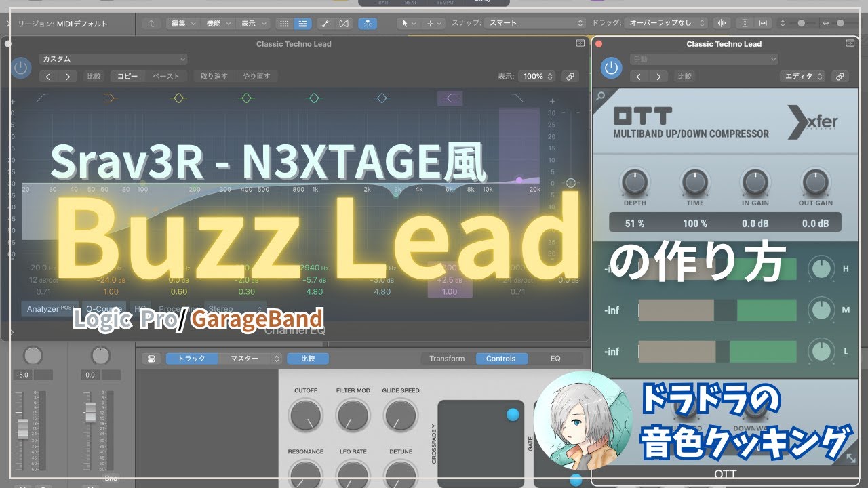Open 手動 preset dropdown in OTT

pos(704,59)
